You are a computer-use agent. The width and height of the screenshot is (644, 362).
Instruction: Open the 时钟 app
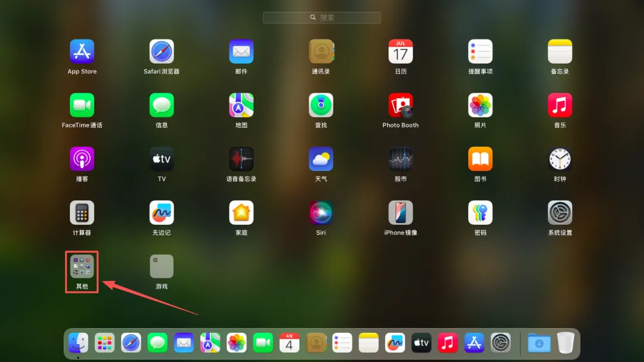[x=560, y=159]
